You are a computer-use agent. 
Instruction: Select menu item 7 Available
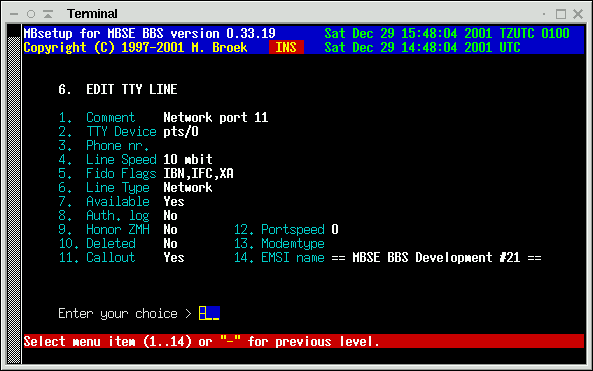[x=104, y=202]
